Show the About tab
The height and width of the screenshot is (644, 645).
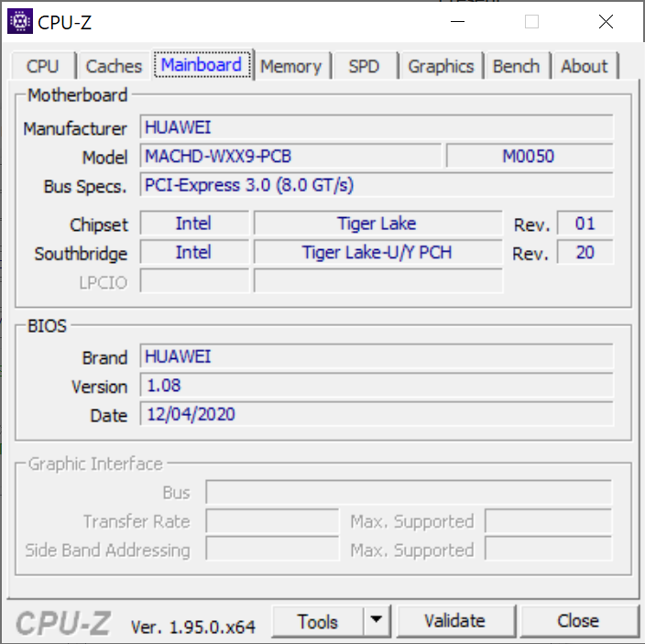coord(585,66)
